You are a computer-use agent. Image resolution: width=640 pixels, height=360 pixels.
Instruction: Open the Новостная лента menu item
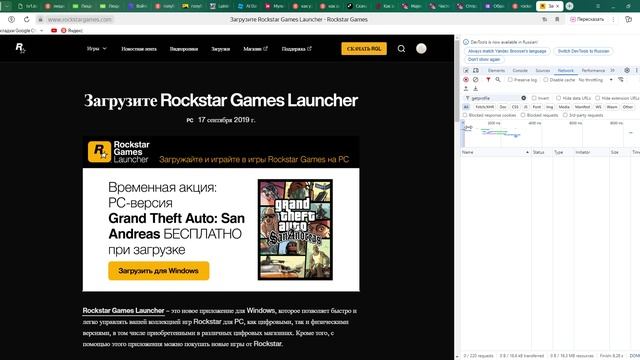pyautogui.click(x=139, y=49)
